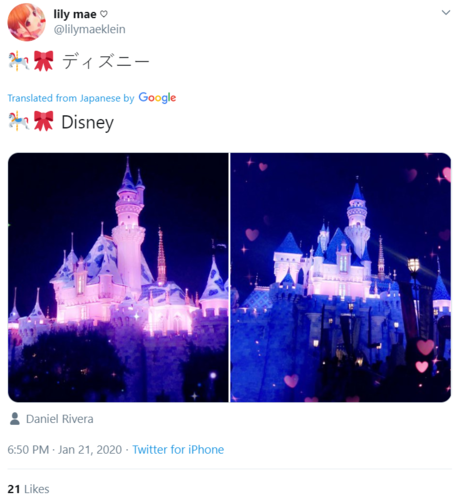The image size is (457, 500).
Task: Open tagged user Daniel Rivera
Action: coord(60,419)
